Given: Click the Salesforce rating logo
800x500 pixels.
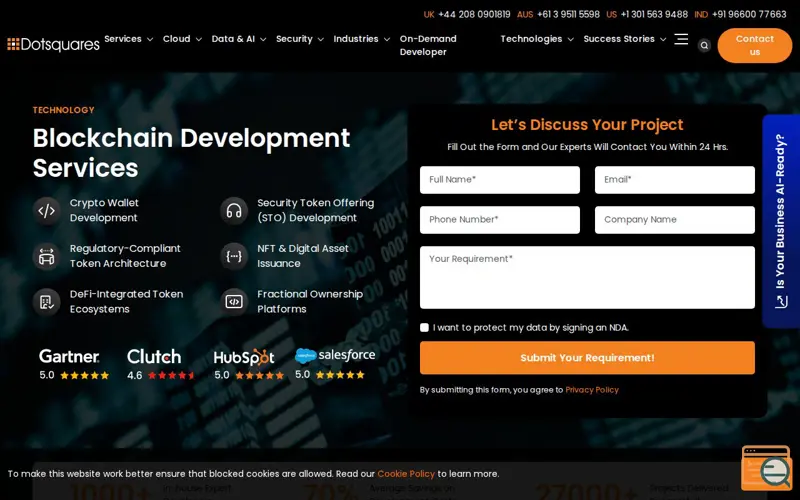Looking at the screenshot, I should [x=335, y=355].
